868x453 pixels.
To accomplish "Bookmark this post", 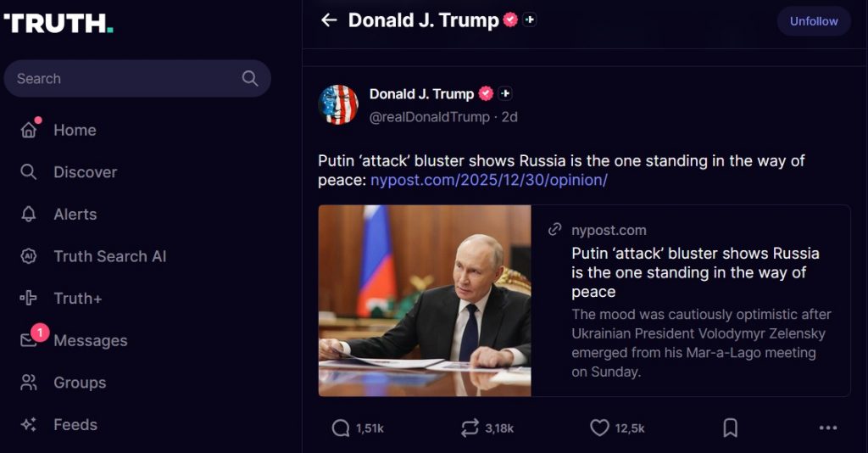I will (x=730, y=428).
